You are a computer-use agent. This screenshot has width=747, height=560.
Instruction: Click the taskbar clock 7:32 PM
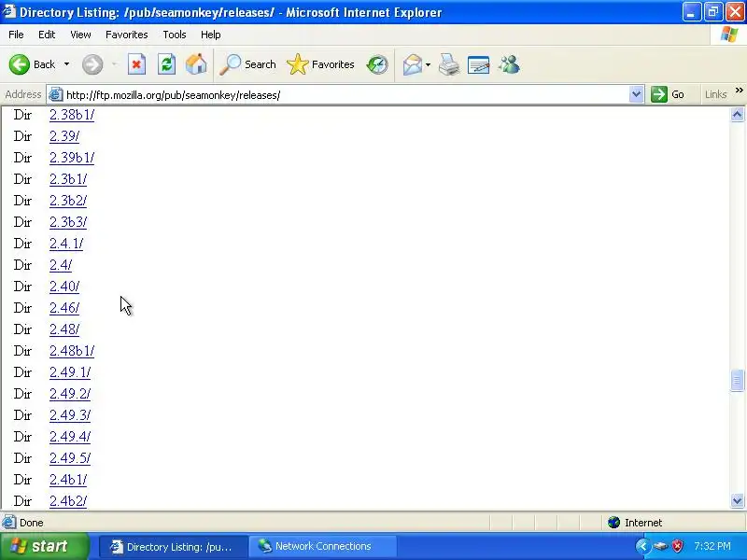(712, 546)
